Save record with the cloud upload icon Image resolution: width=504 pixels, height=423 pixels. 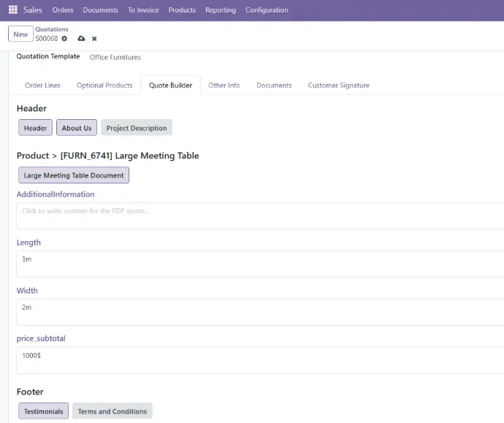(x=81, y=39)
